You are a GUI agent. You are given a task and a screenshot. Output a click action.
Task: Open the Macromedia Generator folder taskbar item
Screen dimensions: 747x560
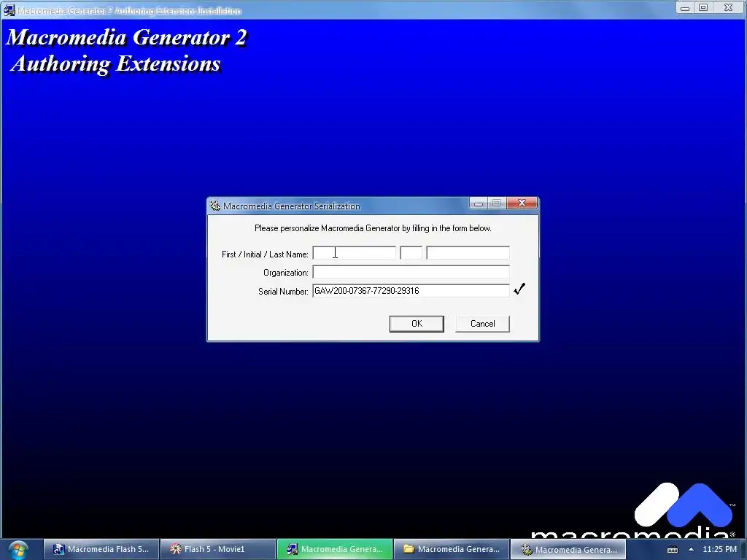click(451, 550)
